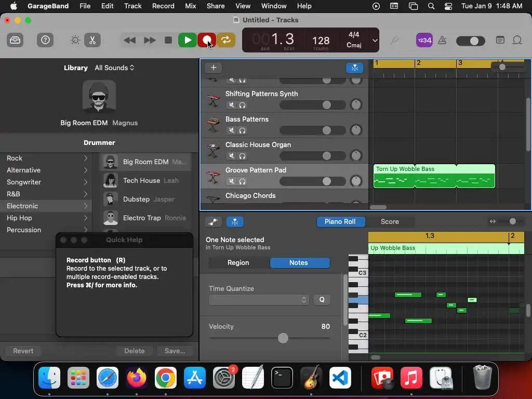Toggle the editor automation curve button
The width and height of the screenshot is (532, 399).
(213, 222)
